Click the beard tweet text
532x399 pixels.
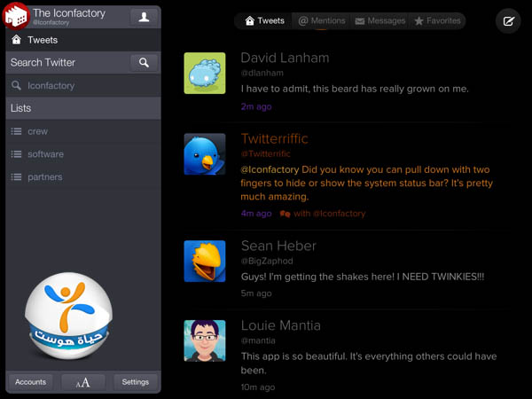tap(355, 89)
